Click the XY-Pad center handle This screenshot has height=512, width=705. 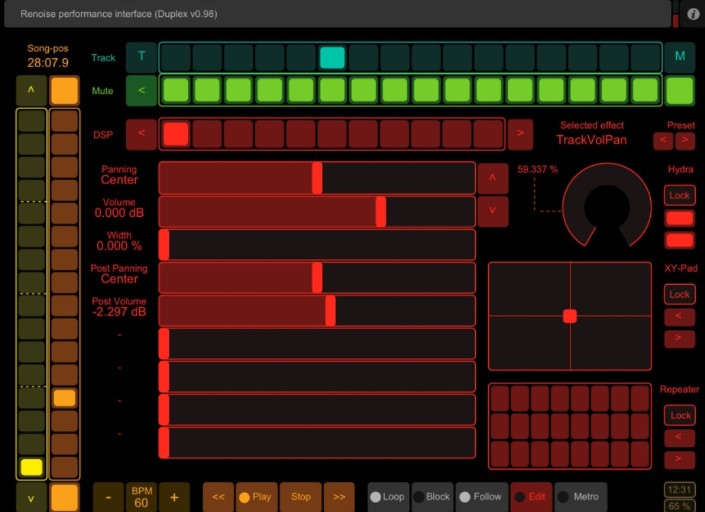pyautogui.click(x=570, y=316)
